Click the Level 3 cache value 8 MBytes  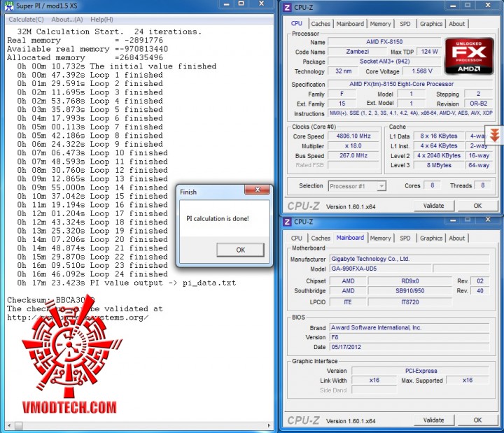[439, 165]
